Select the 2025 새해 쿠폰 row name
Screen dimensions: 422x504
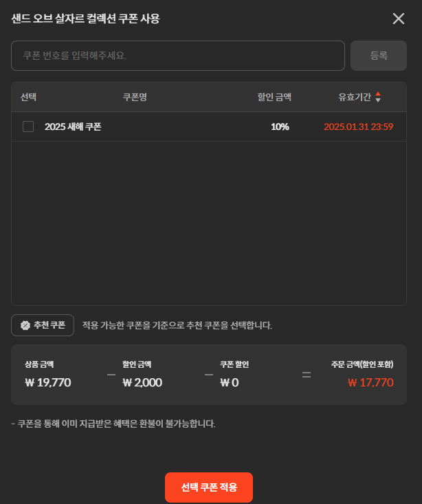73,127
